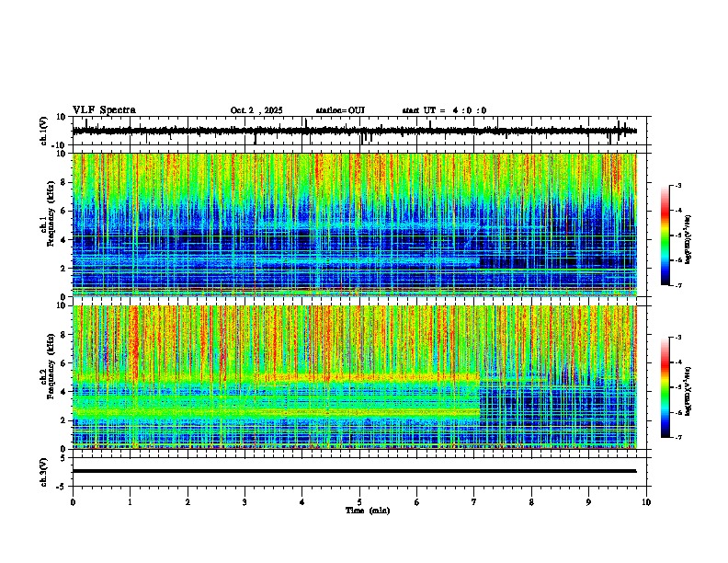728x563 pixels.
Task: Click the "-3" label on ch.1 colorbar
Action: click(677, 186)
